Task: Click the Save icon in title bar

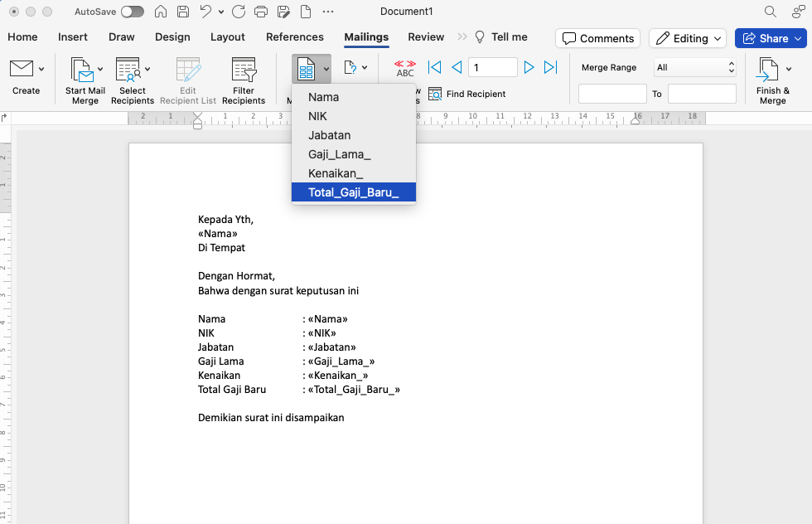Action: 183,12
